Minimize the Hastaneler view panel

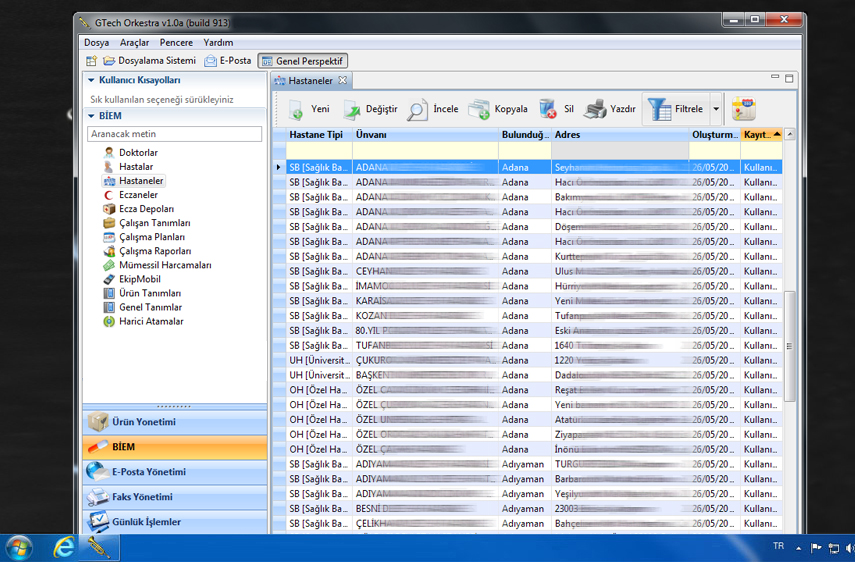(775, 77)
